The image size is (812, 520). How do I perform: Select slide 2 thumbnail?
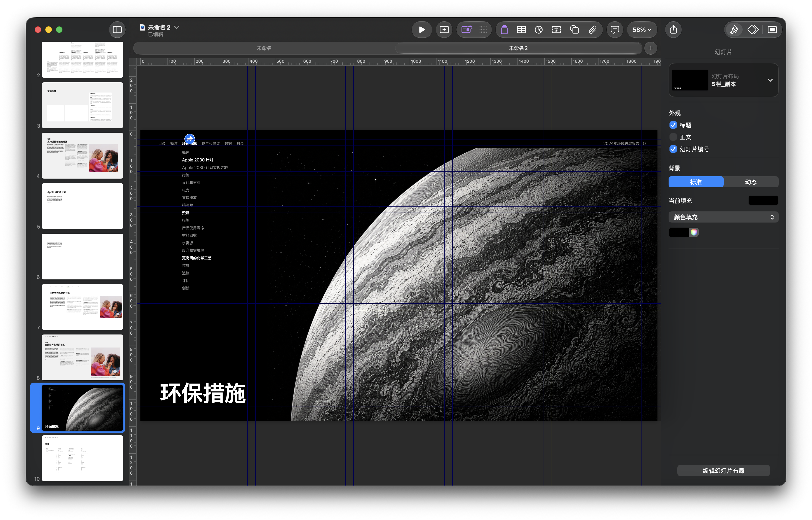click(82, 59)
